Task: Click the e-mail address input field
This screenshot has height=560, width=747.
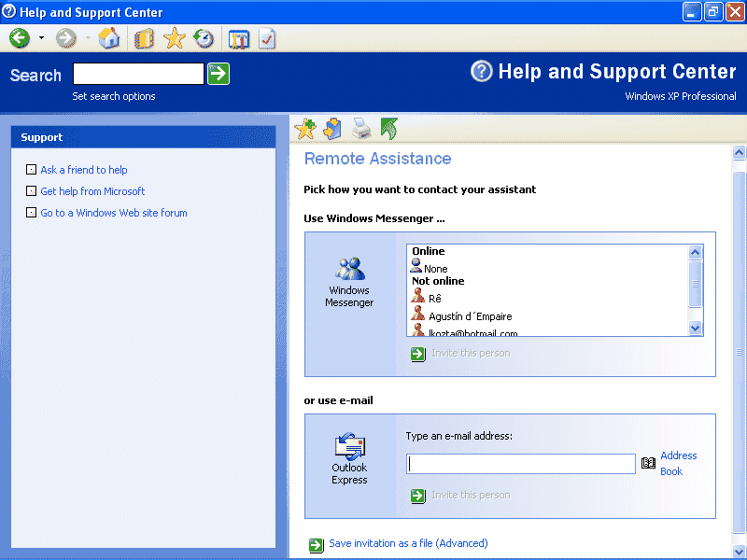Action: [x=520, y=464]
